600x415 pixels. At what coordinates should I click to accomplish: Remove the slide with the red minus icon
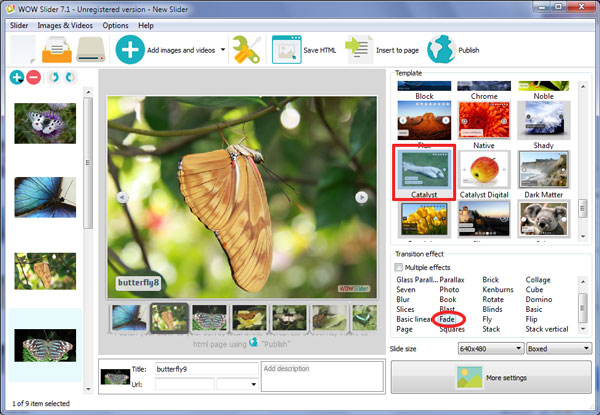[x=34, y=77]
